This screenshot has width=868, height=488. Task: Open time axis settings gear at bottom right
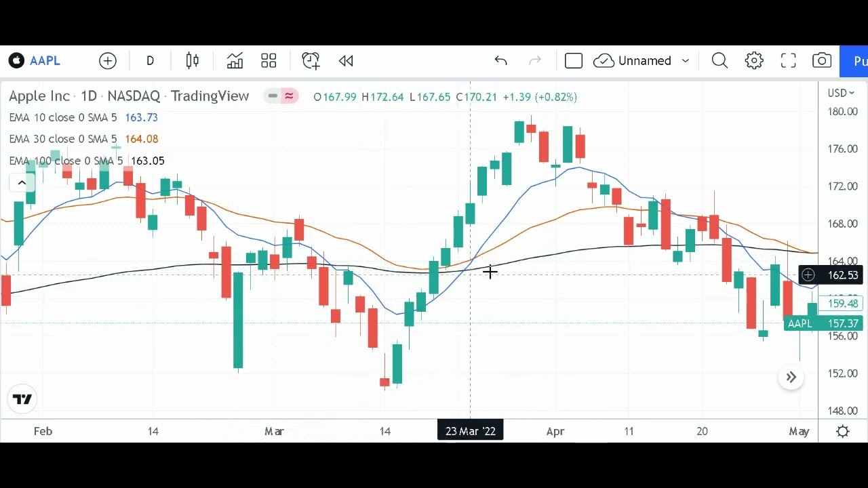(843, 431)
